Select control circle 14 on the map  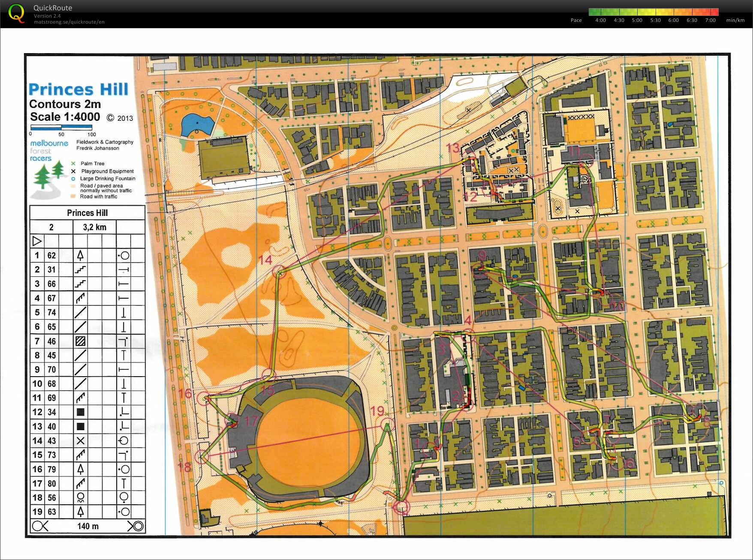click(279, 272)
